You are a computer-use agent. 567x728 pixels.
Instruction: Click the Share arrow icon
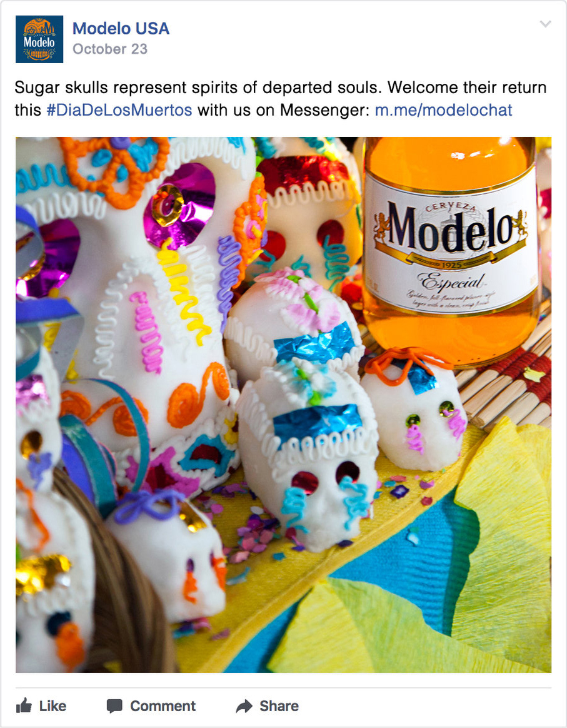click(x=244, y=706)
